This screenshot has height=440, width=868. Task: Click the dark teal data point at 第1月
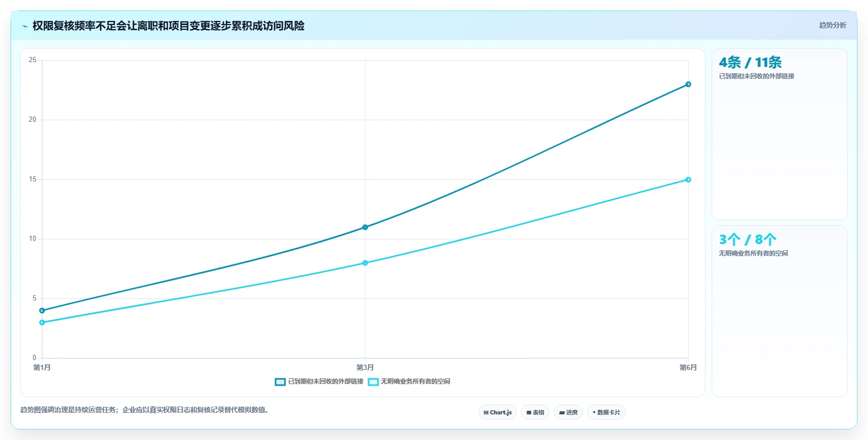tap(42, 310)
